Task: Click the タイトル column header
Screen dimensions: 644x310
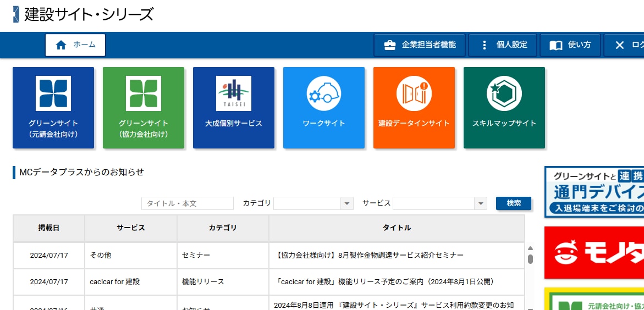Action: click(397, 228)
